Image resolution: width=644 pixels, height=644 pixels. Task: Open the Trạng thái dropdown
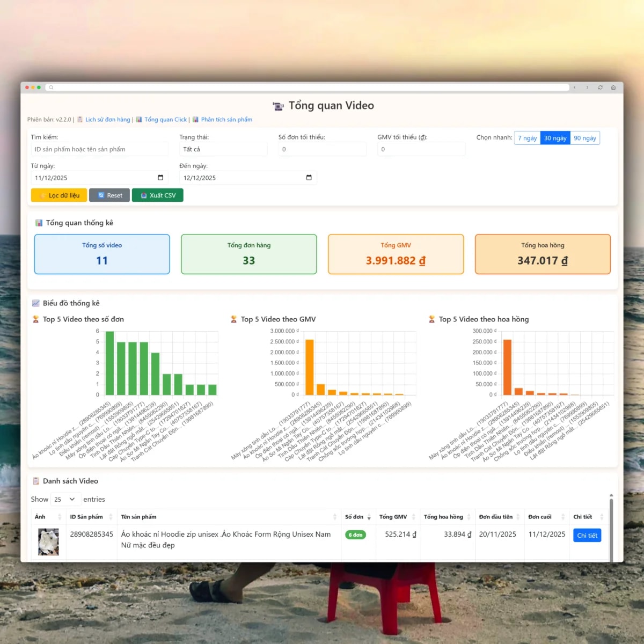pos(223,149)
